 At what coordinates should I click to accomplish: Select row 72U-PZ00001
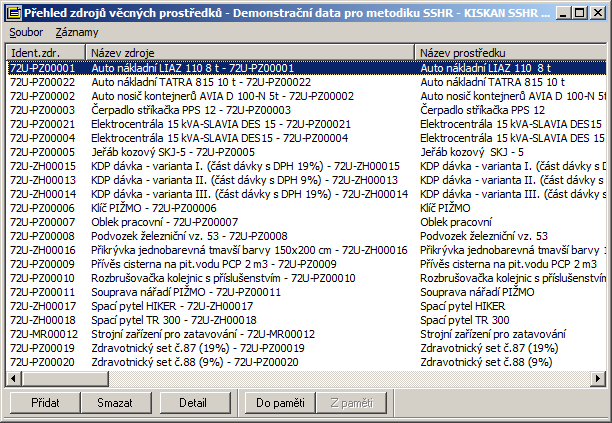[306, 68]
